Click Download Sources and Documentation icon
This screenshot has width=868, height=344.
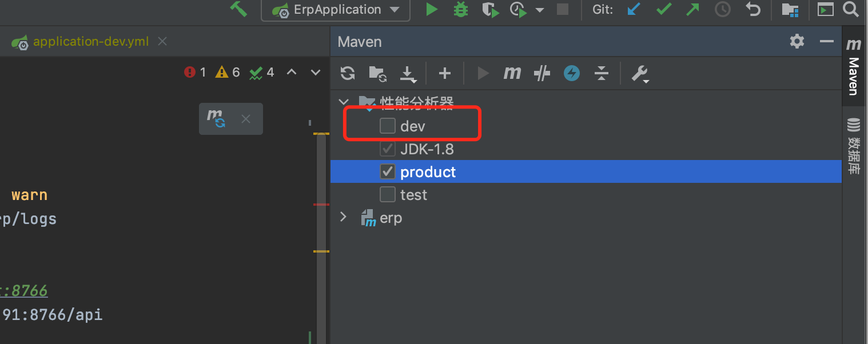click(407, 73)
